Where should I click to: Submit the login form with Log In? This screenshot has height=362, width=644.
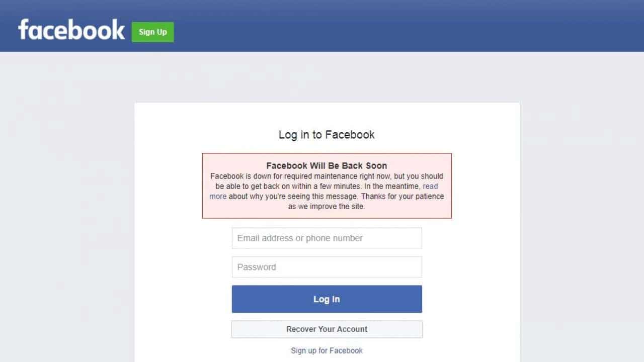coord(327,299)
